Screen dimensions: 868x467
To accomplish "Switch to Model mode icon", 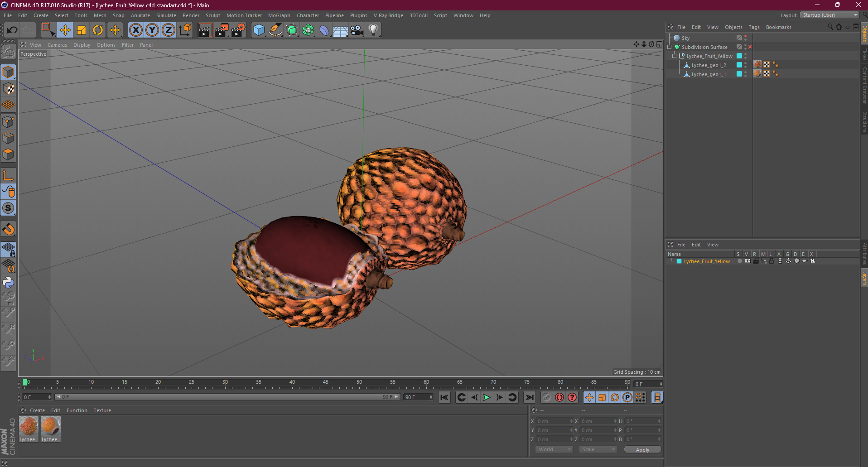I will [x=8, y=72].
